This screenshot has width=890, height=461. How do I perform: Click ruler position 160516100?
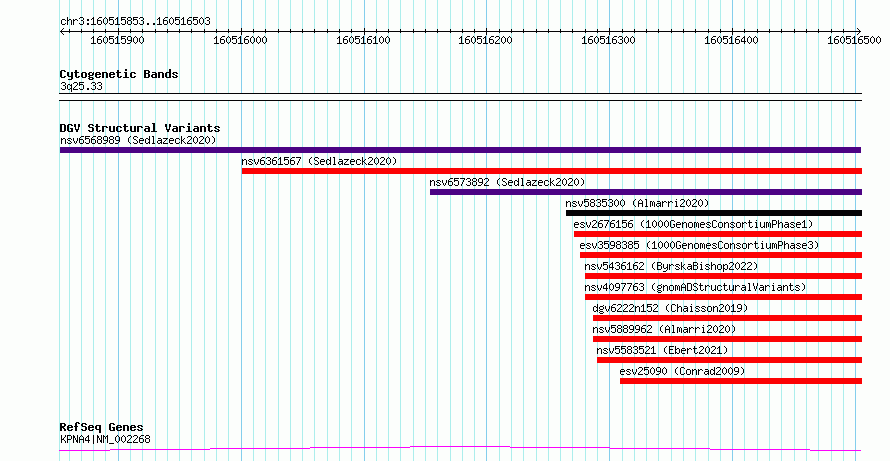pos(363,40)
